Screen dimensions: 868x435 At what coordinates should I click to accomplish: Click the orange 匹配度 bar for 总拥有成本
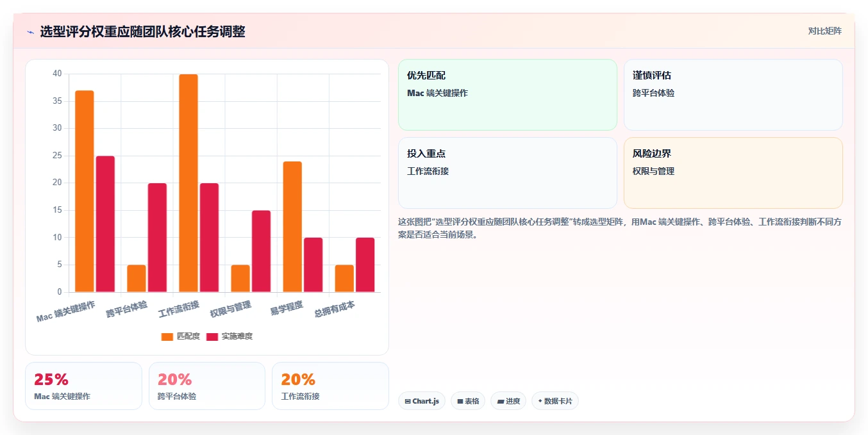click(x=344, y=279)
